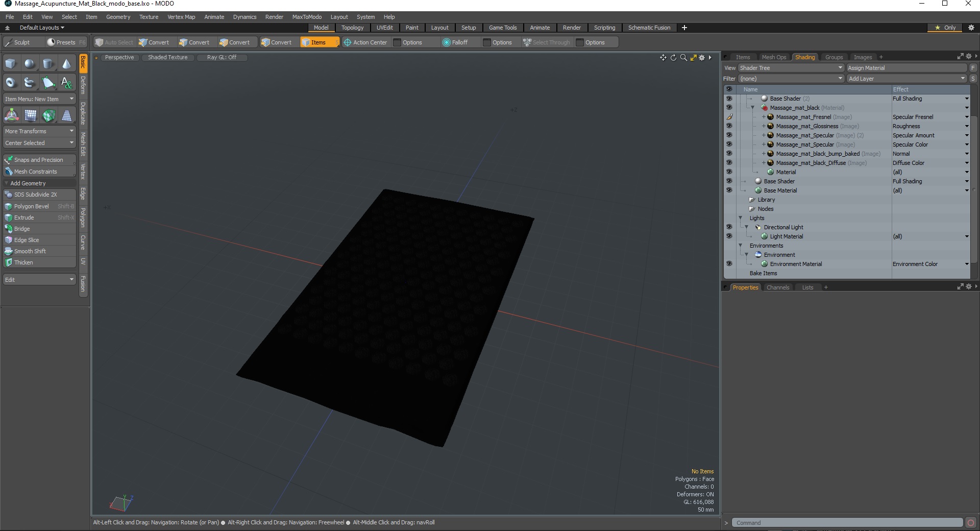The width and height of the screenshot is (980, 531).
Task: Activate the grid mesh deform icon
Action: [x=30, y=115]
